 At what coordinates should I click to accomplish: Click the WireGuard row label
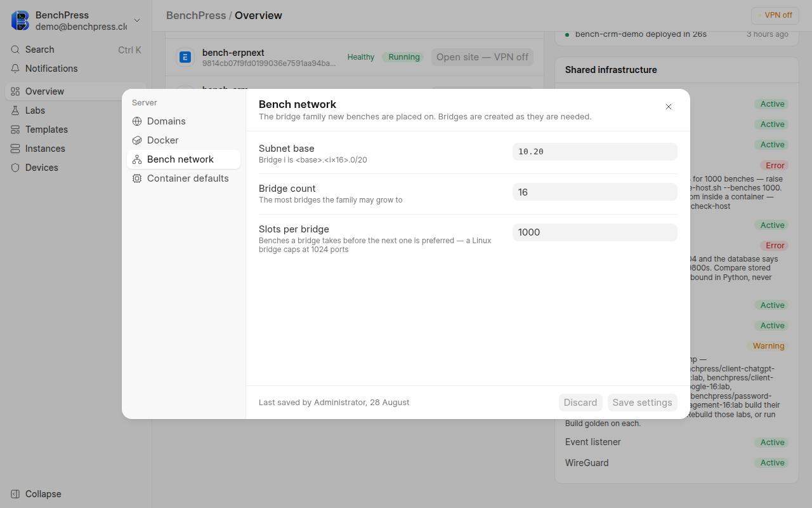coord(587,463)
